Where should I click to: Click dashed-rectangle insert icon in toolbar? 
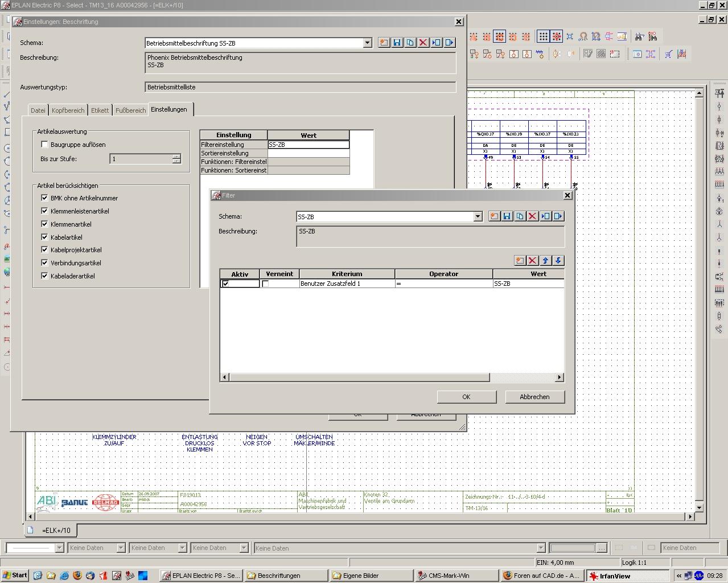coord(615,54)
